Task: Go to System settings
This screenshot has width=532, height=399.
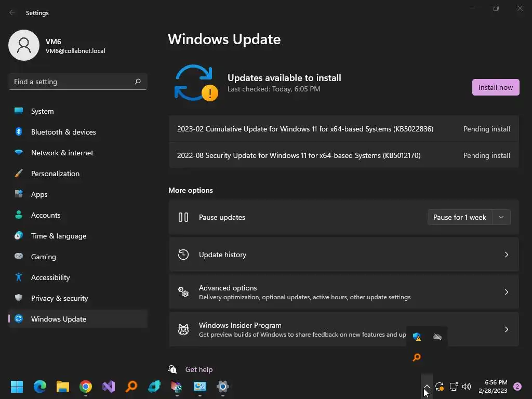Action: click(x=78, y=111)
